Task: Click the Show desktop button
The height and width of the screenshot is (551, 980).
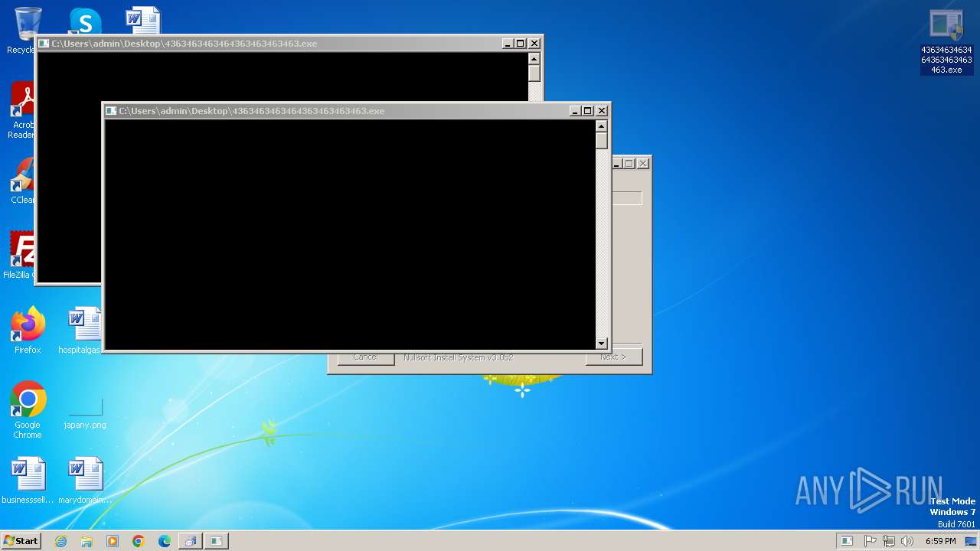Action: pyautogui.click(x=971, y=541)
